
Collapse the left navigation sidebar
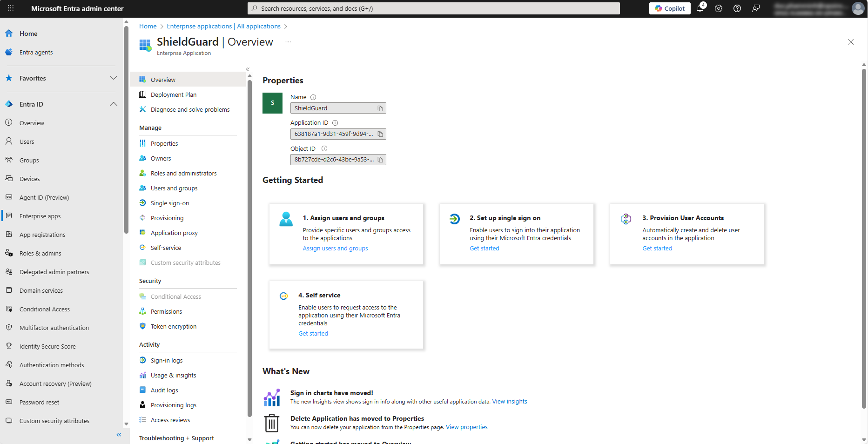point(119,435)
